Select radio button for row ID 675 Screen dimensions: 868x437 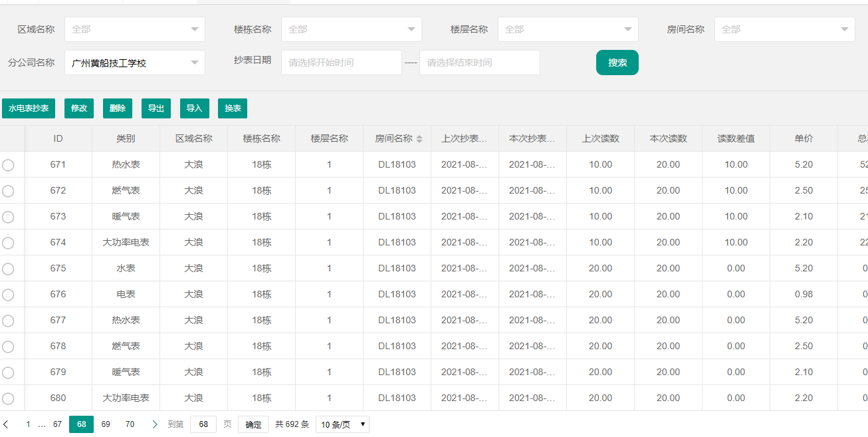[x=8, y=269]
